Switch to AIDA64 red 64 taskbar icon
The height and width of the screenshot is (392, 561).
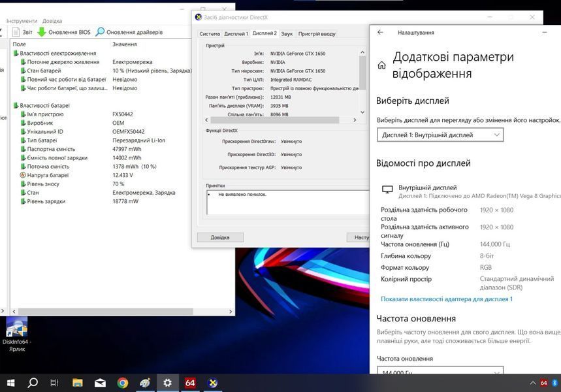(190, 383)
